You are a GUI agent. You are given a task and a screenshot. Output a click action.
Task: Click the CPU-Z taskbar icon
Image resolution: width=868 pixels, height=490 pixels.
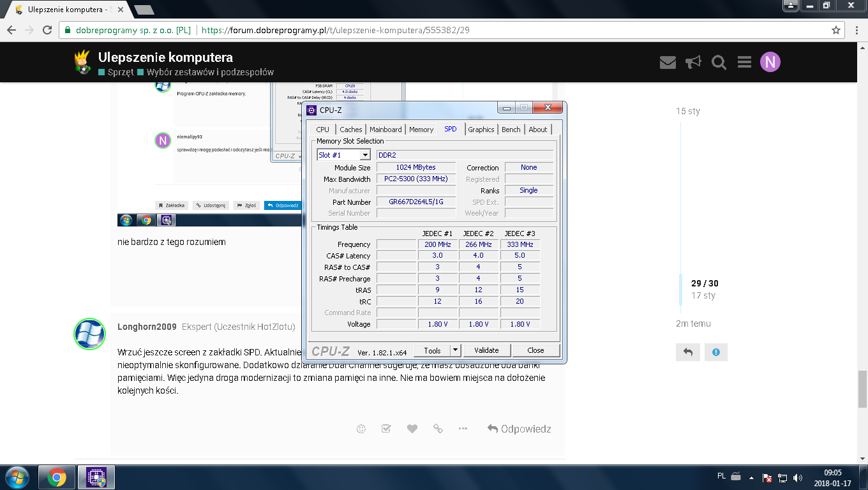point(96,477)
